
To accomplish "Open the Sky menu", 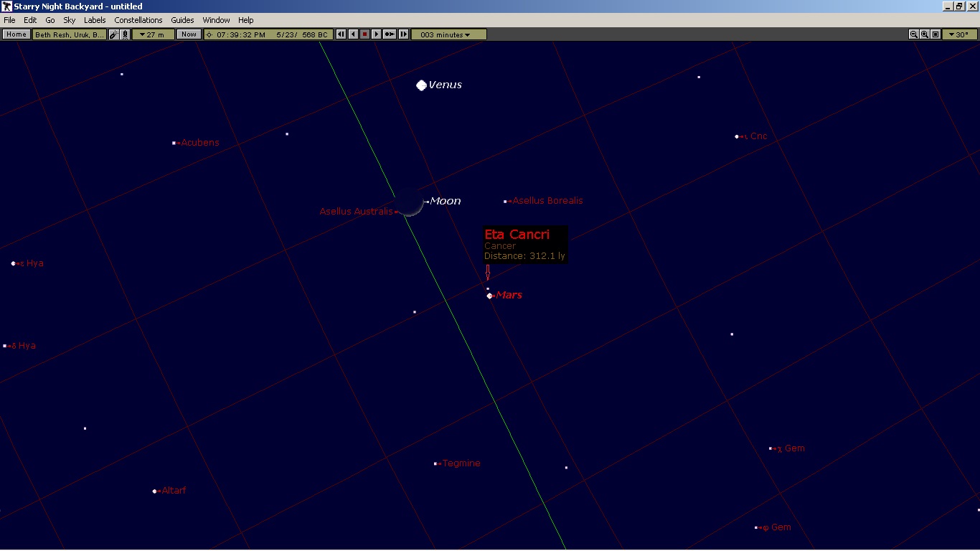I will (x=70, y=20).
